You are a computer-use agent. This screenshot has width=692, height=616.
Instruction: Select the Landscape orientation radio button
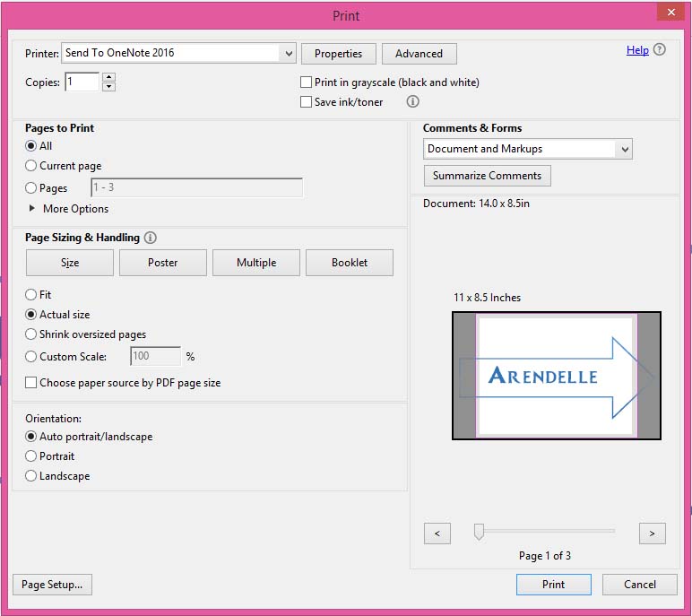[x=31, y=476]
